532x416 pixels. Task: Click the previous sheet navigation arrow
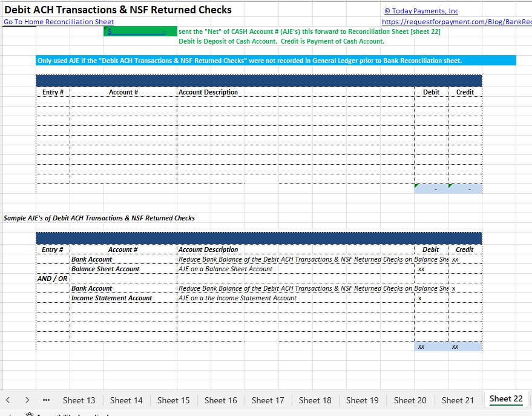8,400
